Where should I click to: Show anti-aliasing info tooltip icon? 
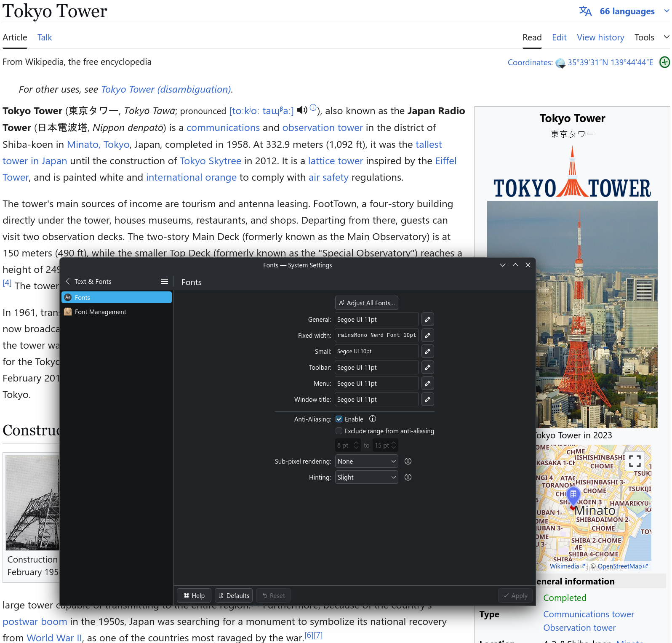click(x=373, y=419)
